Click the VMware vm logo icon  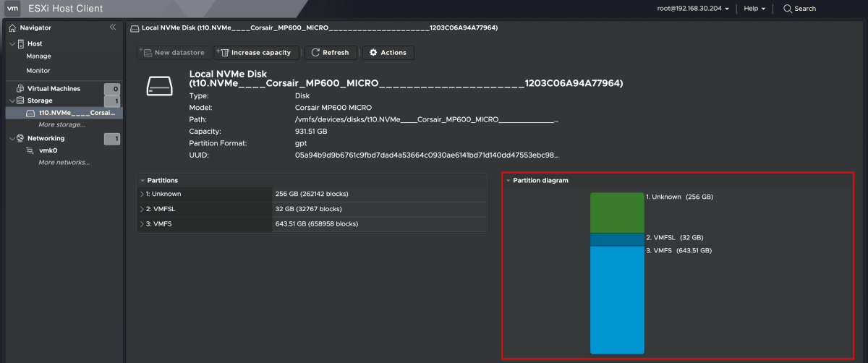[x=13, y=9]
